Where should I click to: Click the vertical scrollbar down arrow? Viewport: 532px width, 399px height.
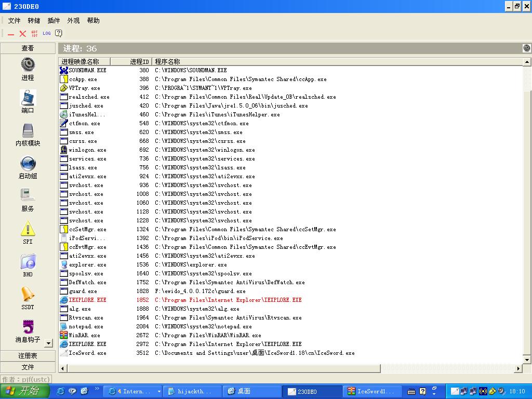click(527, 360)
